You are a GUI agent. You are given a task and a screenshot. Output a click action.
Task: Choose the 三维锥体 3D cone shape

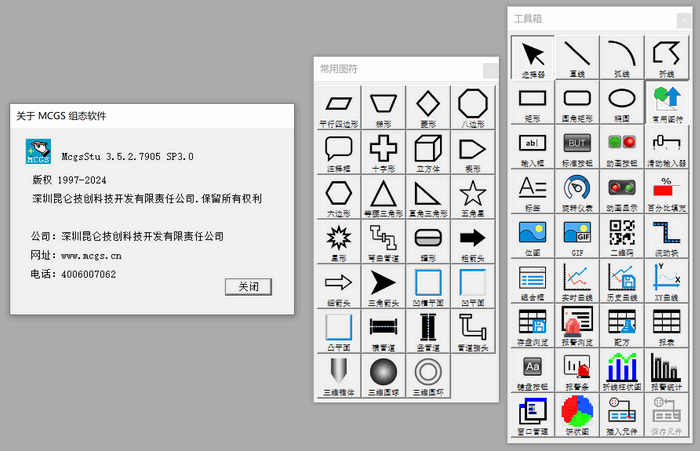click(x=339, y=376)
